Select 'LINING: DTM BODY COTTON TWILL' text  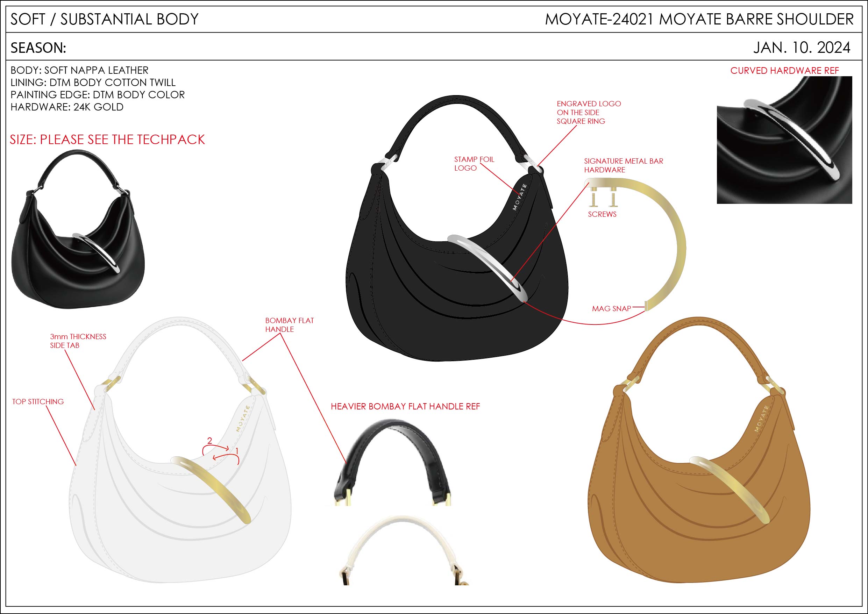click(x=93, y=83)
